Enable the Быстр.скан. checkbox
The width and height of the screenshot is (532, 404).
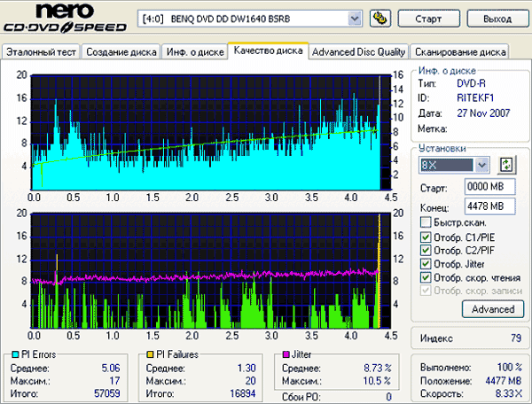(x=426, y=222)
